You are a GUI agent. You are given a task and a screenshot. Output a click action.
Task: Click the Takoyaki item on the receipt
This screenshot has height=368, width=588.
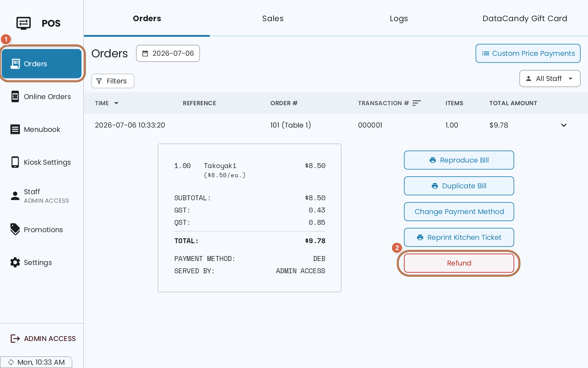pyautogui.click(x=220, y=166)
